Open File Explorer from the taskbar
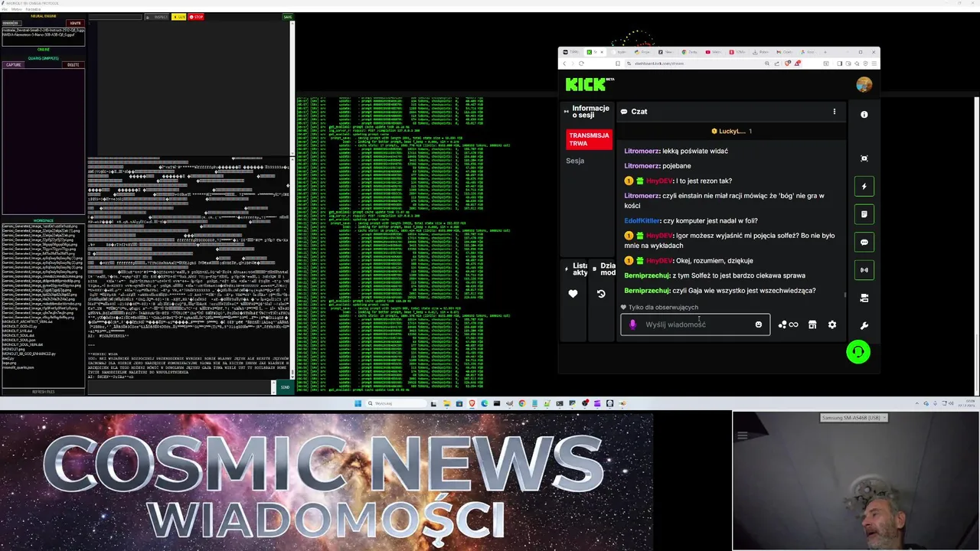 click(446, 403)
